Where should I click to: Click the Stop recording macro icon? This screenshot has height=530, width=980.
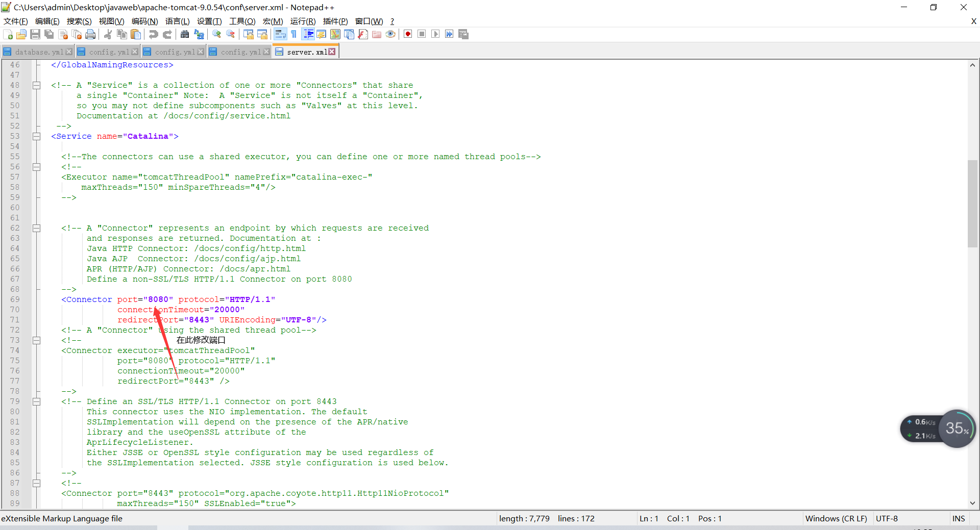pos(422,34)
